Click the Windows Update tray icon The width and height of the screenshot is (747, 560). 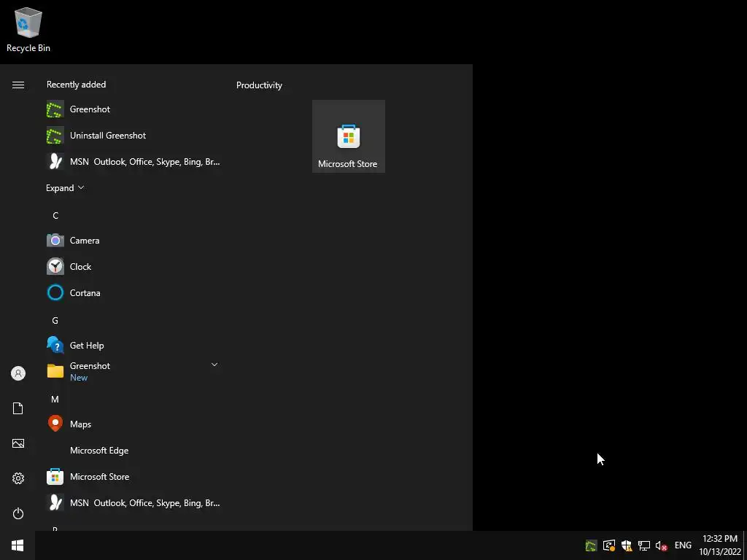tap(609, 545)
